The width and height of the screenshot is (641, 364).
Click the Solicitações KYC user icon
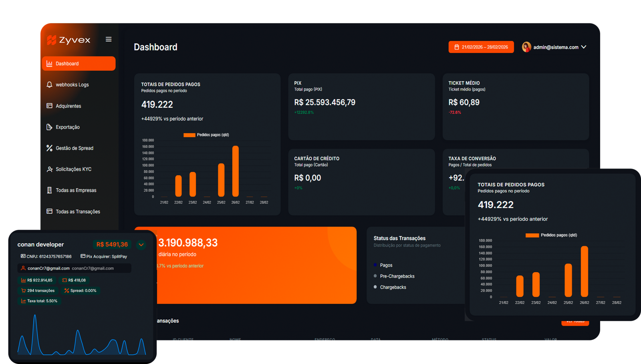pos(49,169)
